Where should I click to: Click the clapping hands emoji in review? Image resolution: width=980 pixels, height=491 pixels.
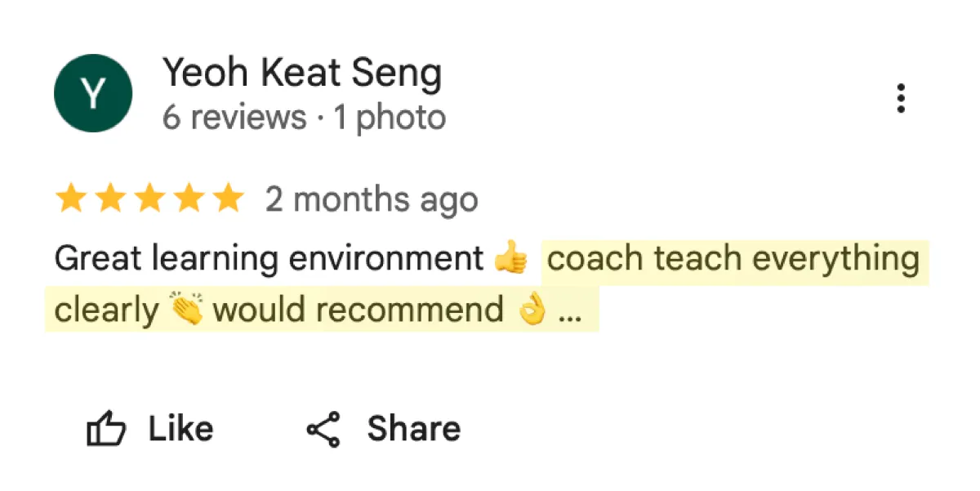tap(186, 310)
